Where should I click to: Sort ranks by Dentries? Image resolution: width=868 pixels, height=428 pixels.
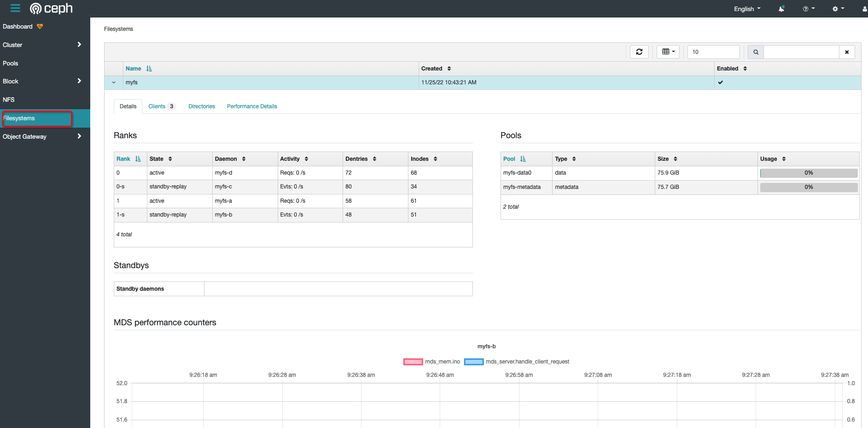tap(361, 159)
